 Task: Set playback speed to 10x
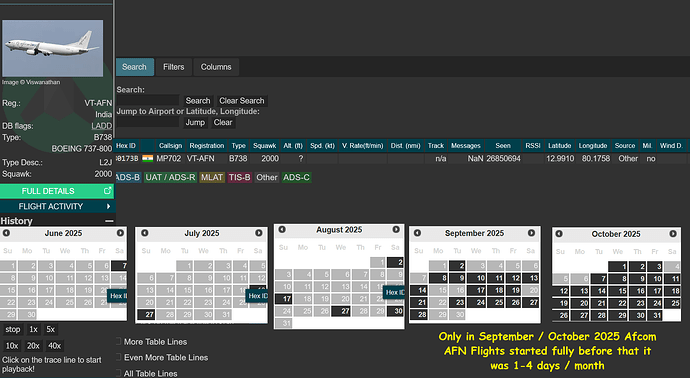12,345
